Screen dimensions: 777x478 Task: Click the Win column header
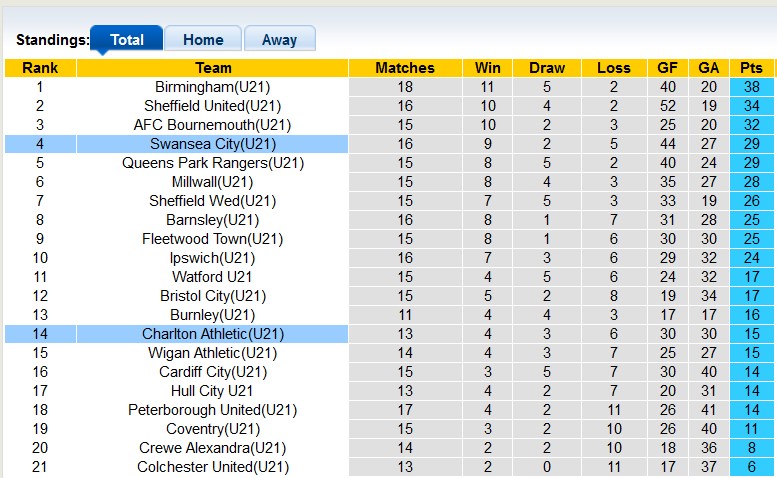pyautogui.click(x=488, y=68)
